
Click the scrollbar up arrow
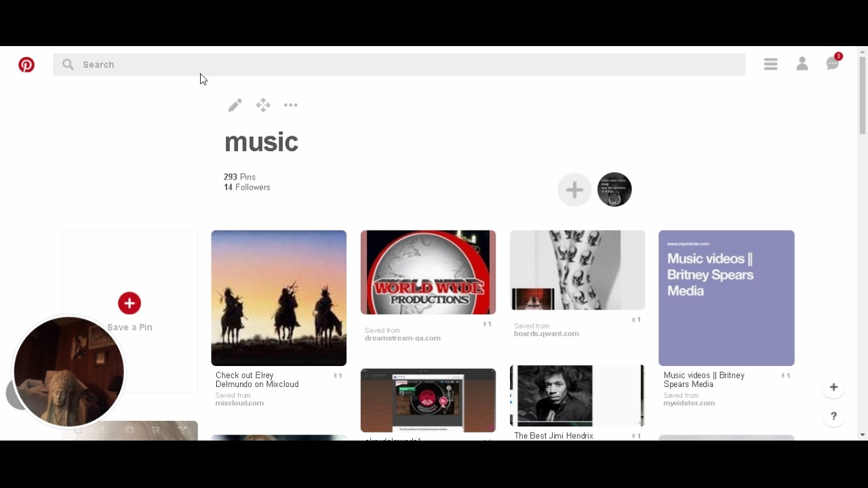[863, 52]
